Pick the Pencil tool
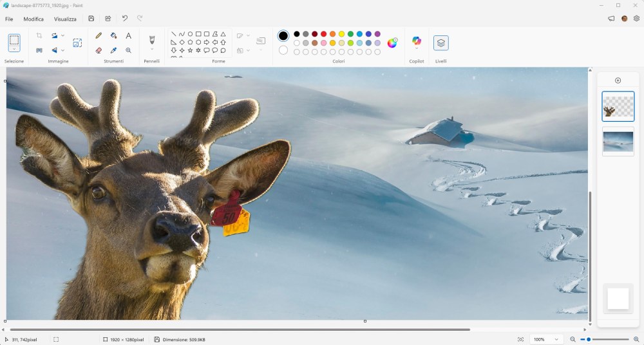644x345 pixels. pyautogui.click(x=99, y=36)
